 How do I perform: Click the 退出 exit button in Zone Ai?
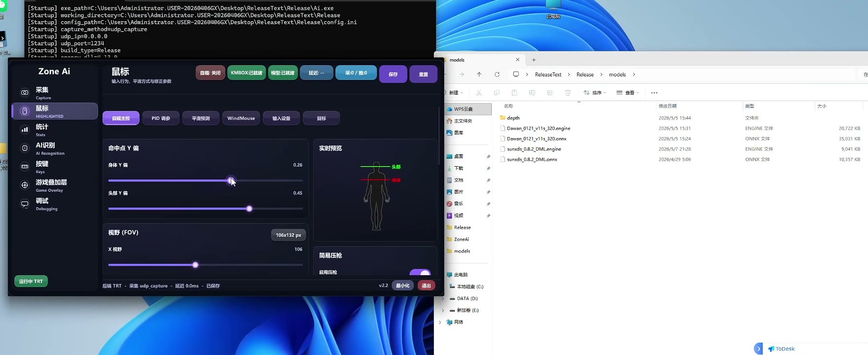point(426,285)
